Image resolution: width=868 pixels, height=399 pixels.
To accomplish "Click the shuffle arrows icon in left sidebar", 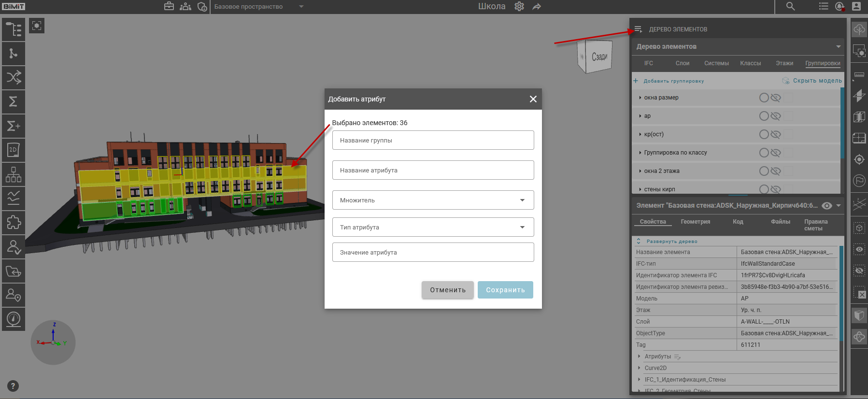I will 14,77.
